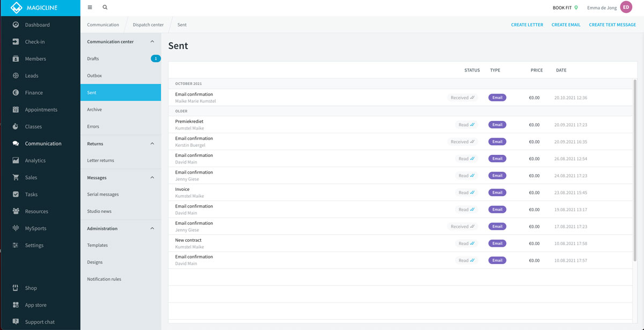This screenshot has height=330, width=644.
Task: Open the Drafts folder
Action: pos(93,59)
